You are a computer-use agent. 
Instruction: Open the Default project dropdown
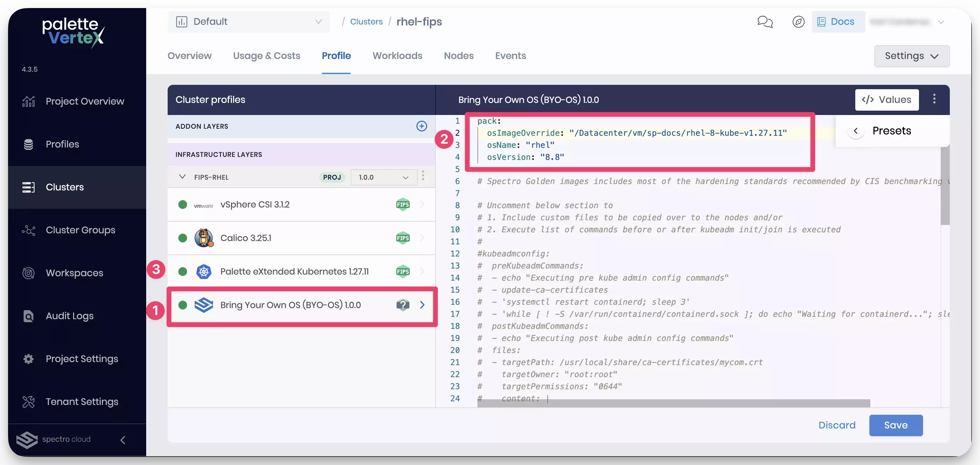coord(249,22)
